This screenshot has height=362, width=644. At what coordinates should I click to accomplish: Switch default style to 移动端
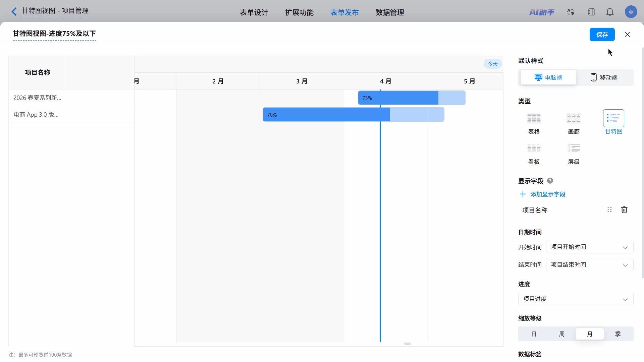point(604,77)
